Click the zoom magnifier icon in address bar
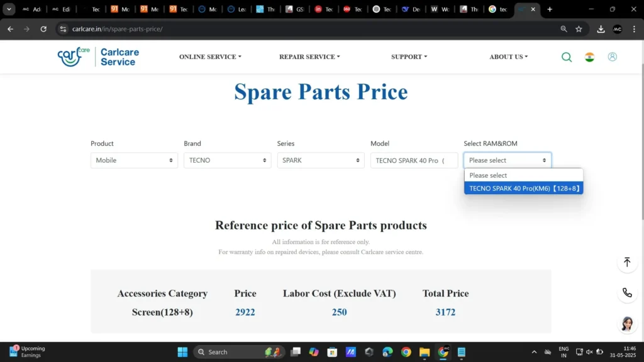 coord(563,29)
